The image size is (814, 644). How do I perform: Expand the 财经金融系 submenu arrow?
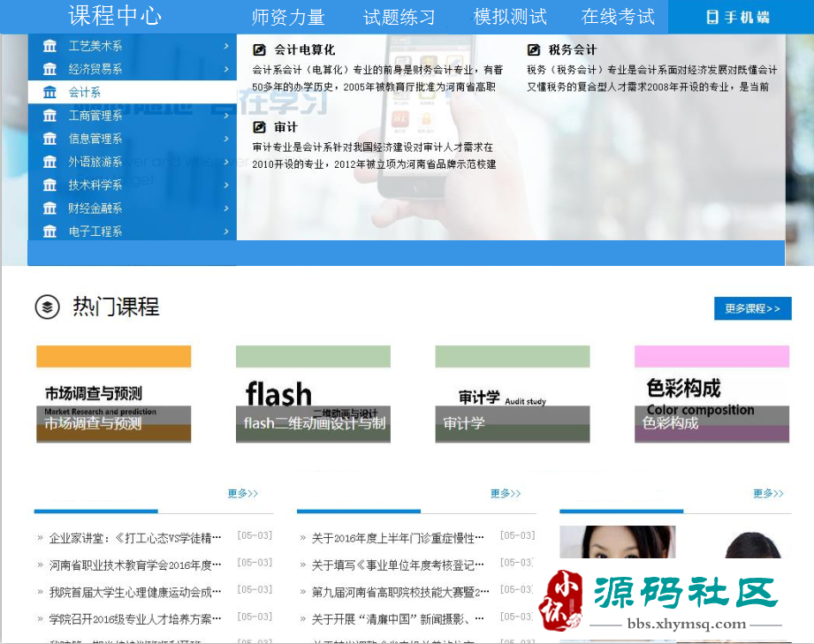pos(226,208)
